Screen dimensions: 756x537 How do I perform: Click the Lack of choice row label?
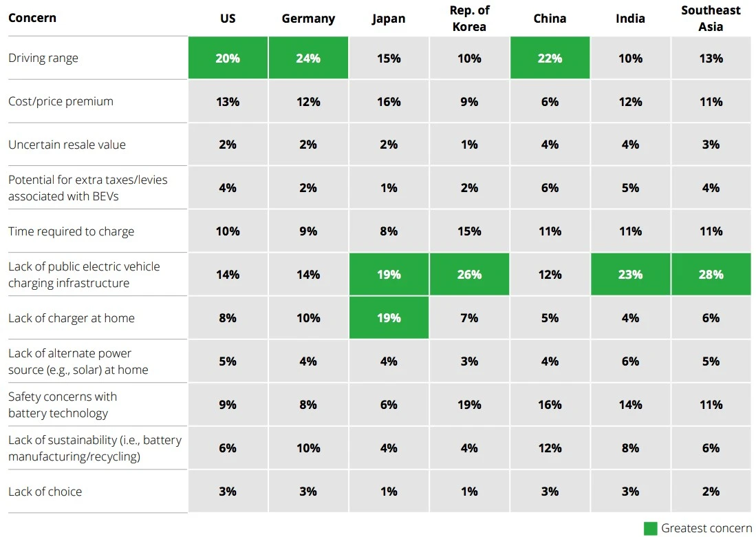[x=45, y=492]
